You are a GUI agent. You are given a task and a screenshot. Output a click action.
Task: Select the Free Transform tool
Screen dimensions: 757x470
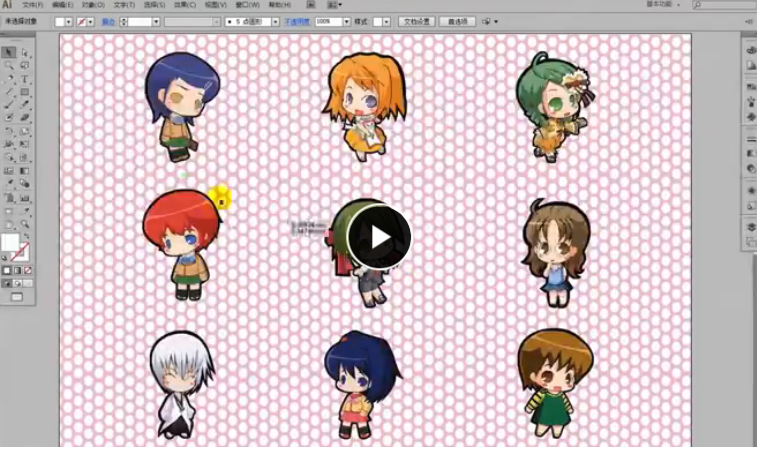[25, 144]
